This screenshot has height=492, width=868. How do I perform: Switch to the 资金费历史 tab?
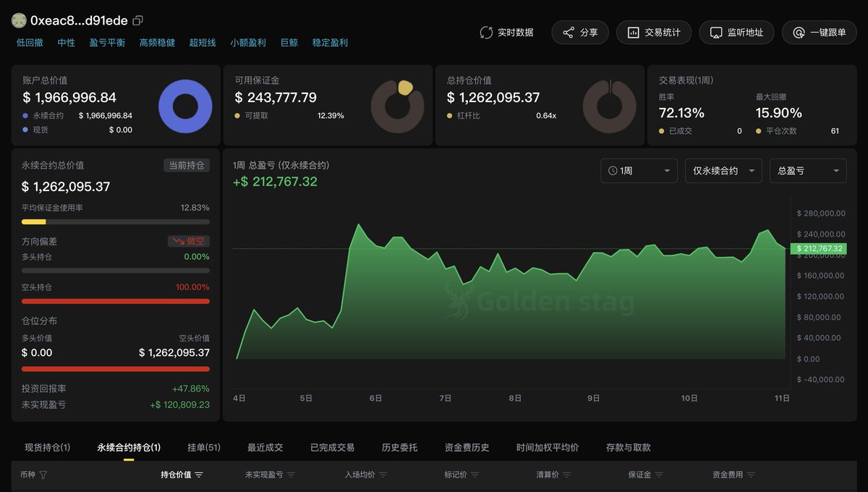pos(467,448)
